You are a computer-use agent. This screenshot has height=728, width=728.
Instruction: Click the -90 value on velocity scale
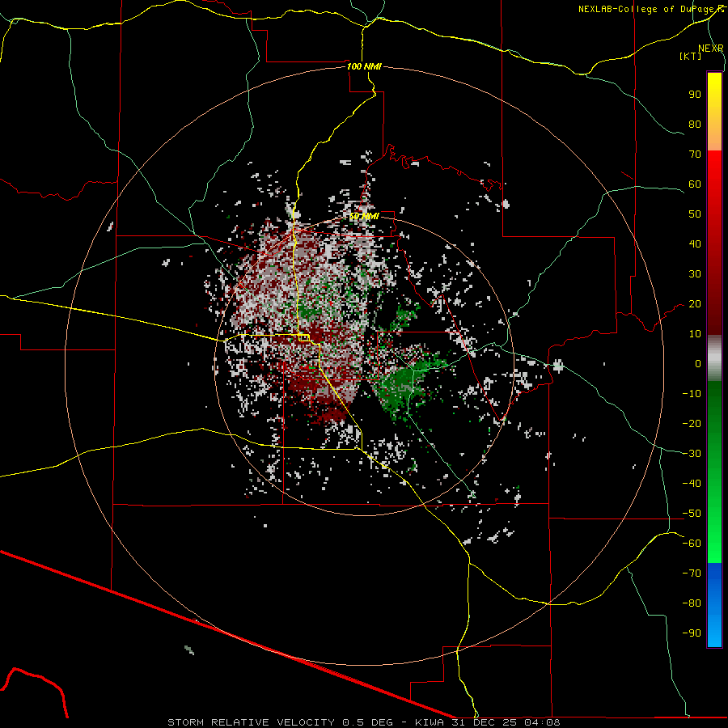click(x=692, y=633)
